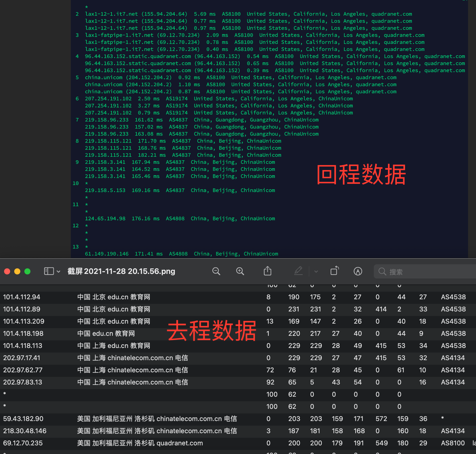Open the sidebar view dropdown chevron
The image size is (476, 454).
[58, 272]
